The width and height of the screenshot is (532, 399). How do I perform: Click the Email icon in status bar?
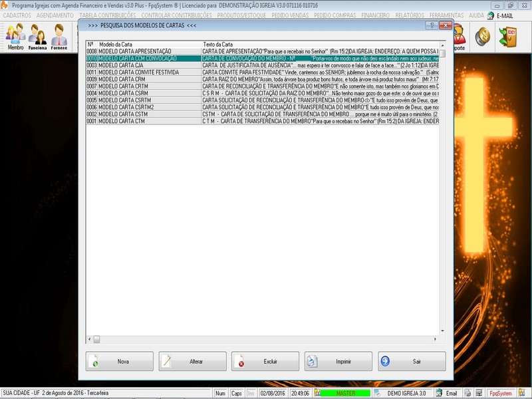440,393
